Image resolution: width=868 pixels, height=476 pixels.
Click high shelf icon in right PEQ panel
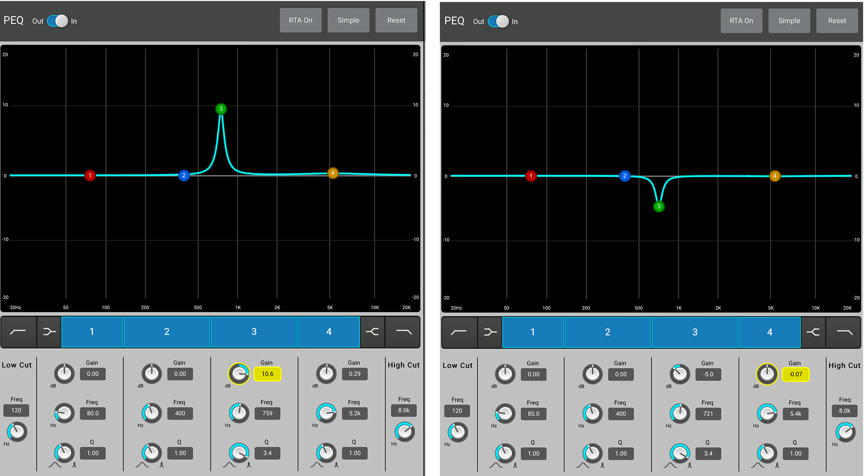pos(813,332)
